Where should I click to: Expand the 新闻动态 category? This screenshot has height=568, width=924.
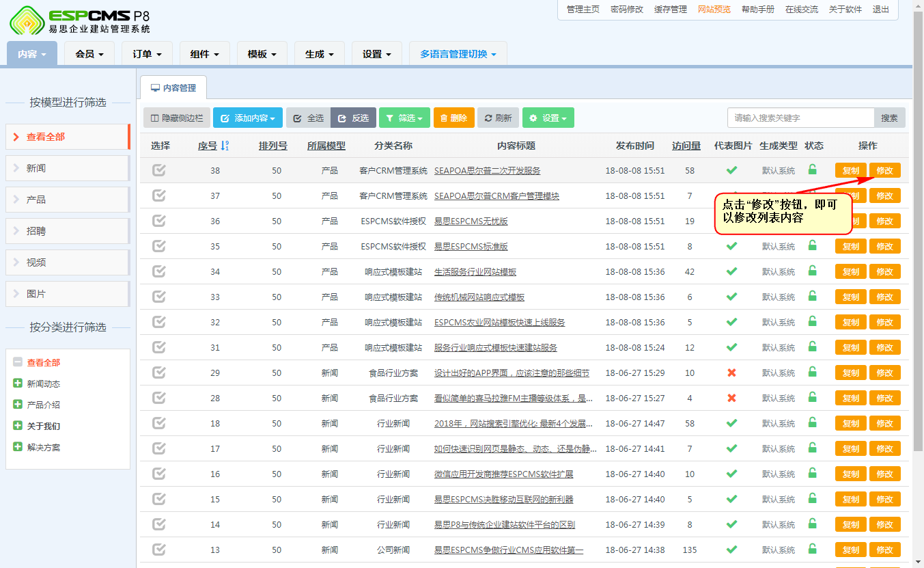[x=18, y=383]
